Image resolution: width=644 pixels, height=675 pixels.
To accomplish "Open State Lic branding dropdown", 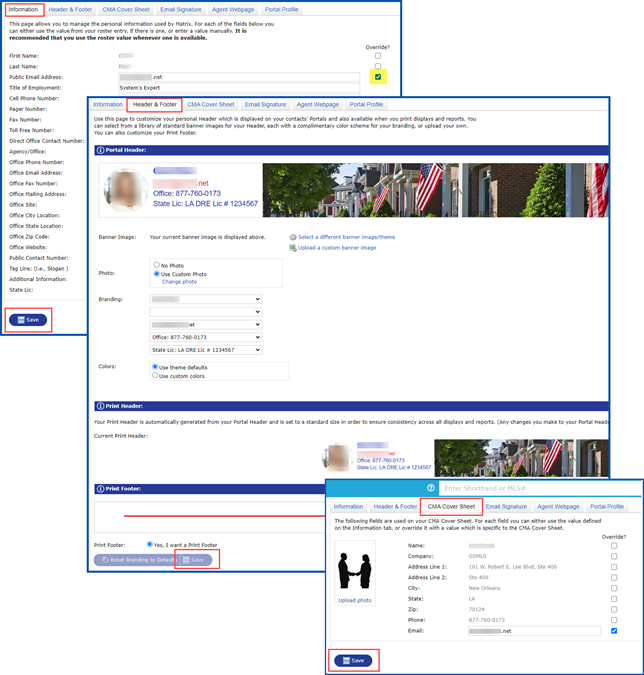I will coord(206,350).
